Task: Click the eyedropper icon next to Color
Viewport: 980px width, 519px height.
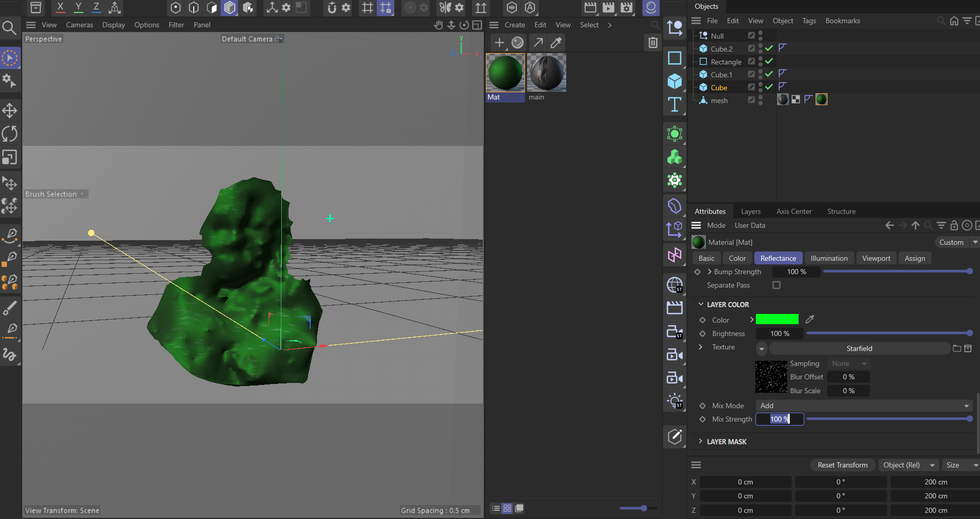Action: click(810, 320)
